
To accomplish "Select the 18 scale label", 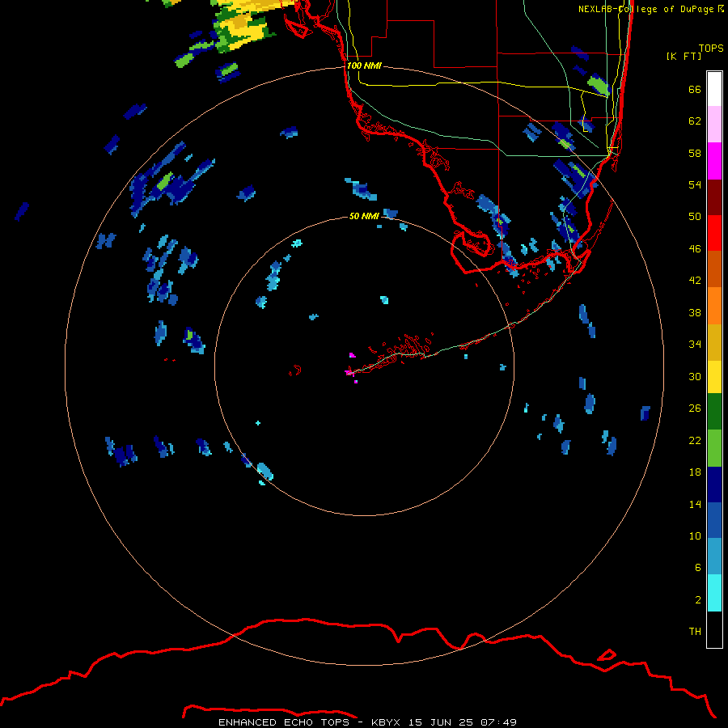I will pyautogui.click(x=695, y=472).
